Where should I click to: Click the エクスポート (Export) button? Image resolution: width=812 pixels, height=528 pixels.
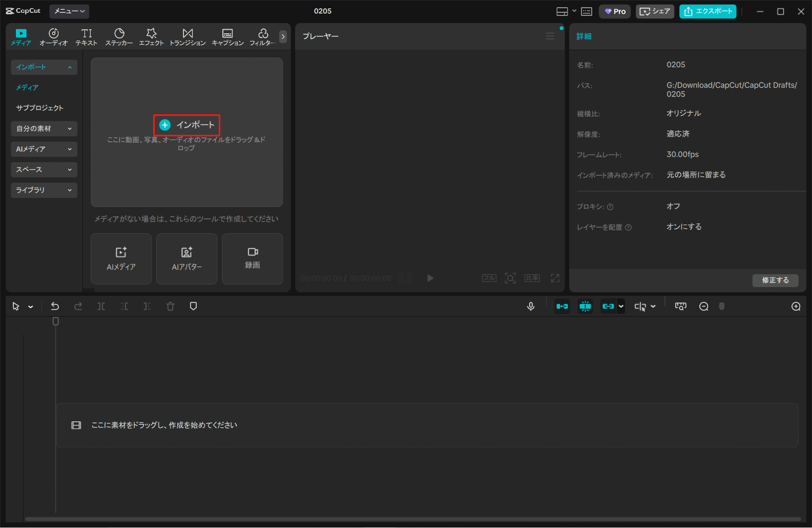click(707, 11)
